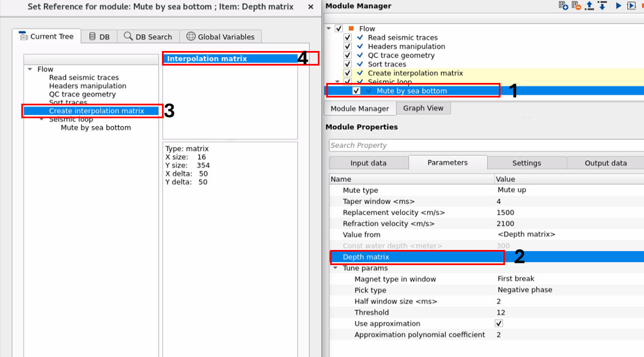
Task: Click the Search Property input field
Action: [485, 145]
